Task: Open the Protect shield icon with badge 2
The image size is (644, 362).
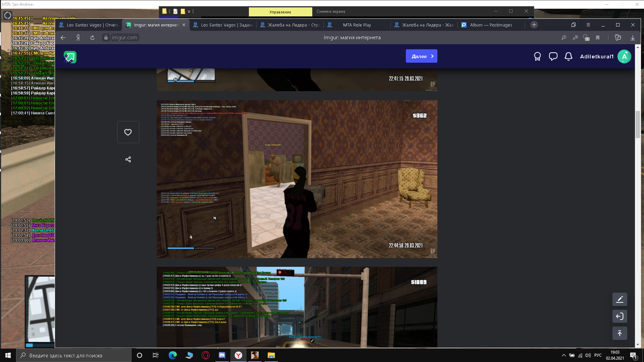Action: [x=586, y=38]
